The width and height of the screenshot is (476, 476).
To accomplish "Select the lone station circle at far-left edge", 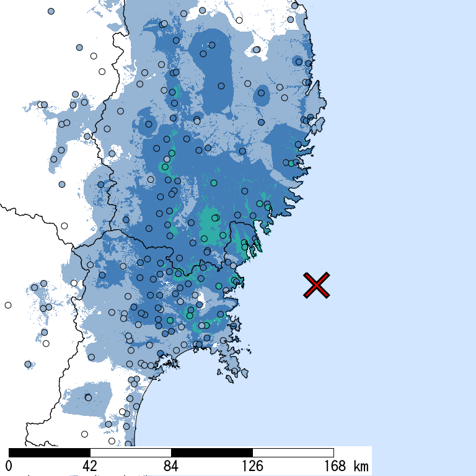I will pyautogui.click(x=8, y=305).
